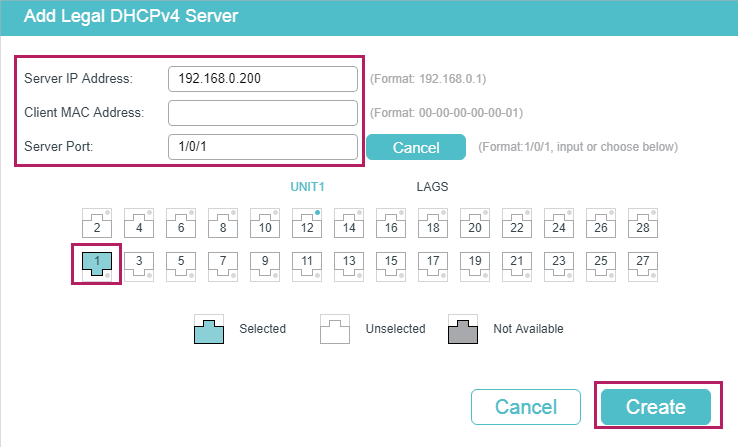
Task: Select port 9 icon
Action: 265,267
